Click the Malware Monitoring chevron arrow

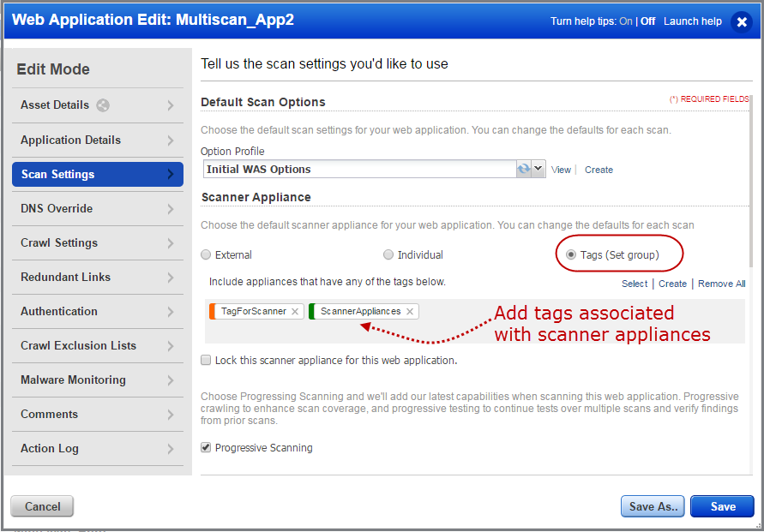170,380
